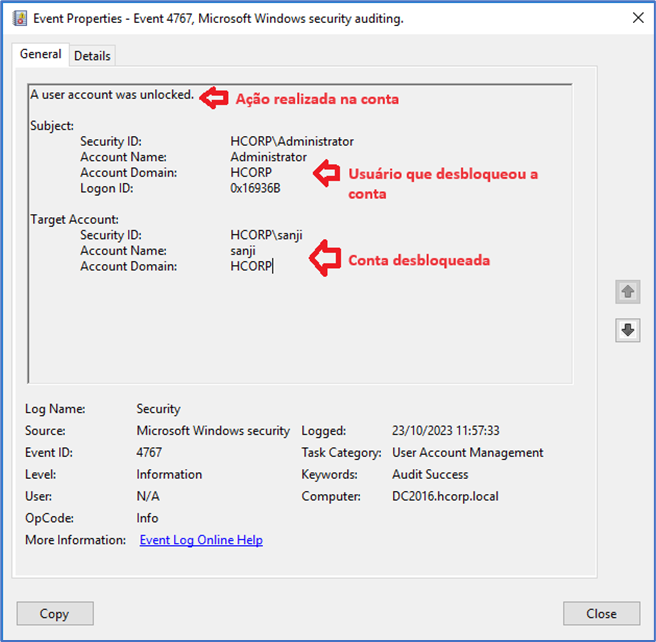Viewport: 656px width, 642px height.
Task: Click the target Account Name value sanji
Action: (244, 251)
